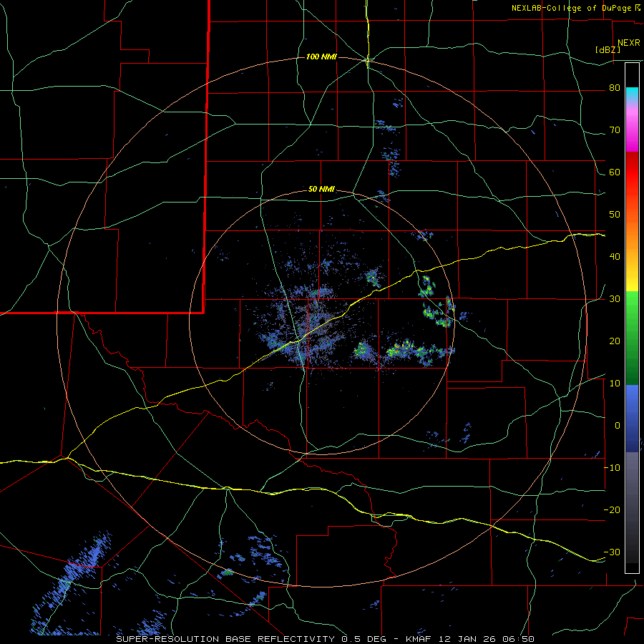
Task: Click the [dBZ] units label
Action: [x=608, y=50]
